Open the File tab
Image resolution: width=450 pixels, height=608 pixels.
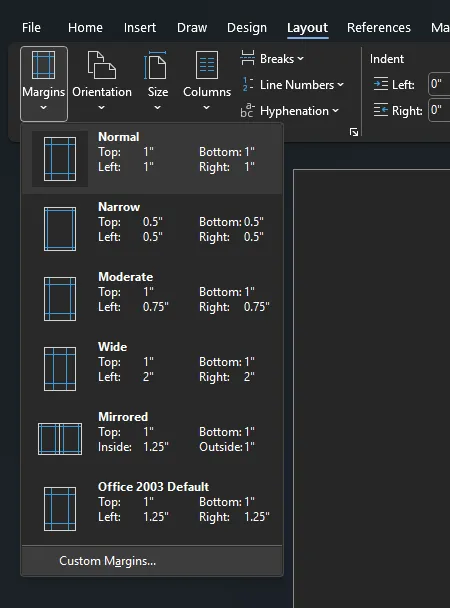point(31,28)
